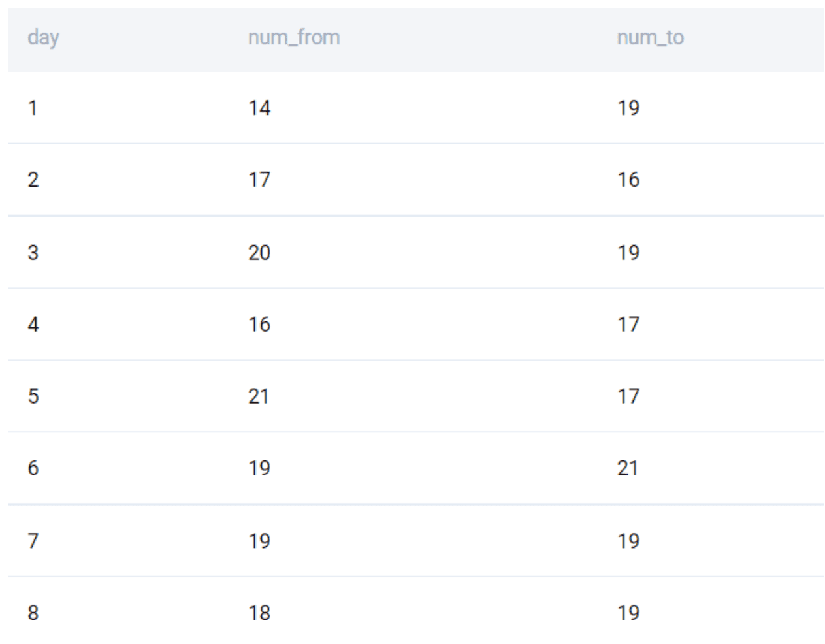Click num_to value 16 in day 2 row
The height and width of the screenshot is (644, 825).
click(628, 180)
